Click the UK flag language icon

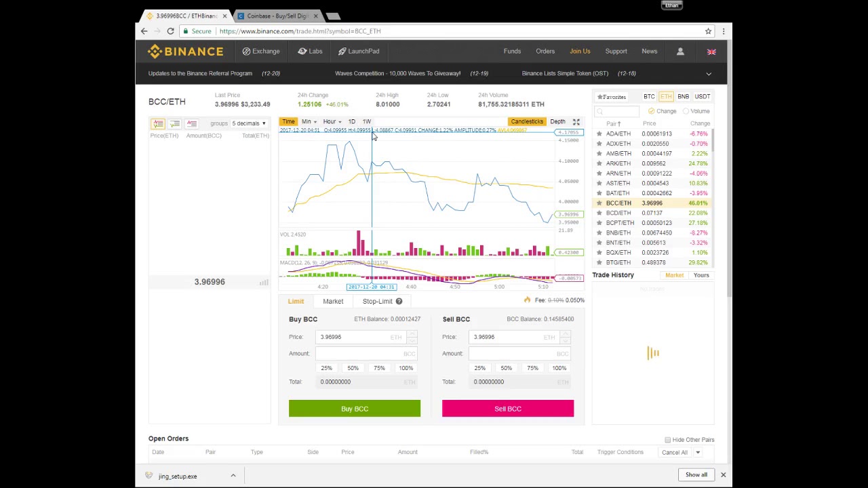tap(711, 52)
